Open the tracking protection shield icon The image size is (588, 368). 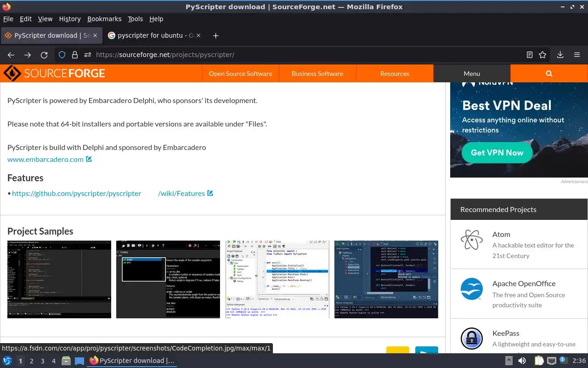click(x=62, y=55)
